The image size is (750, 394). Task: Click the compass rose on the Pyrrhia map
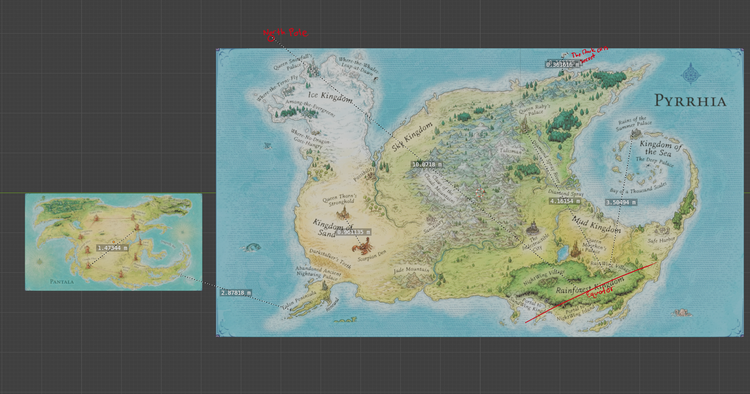691,74
